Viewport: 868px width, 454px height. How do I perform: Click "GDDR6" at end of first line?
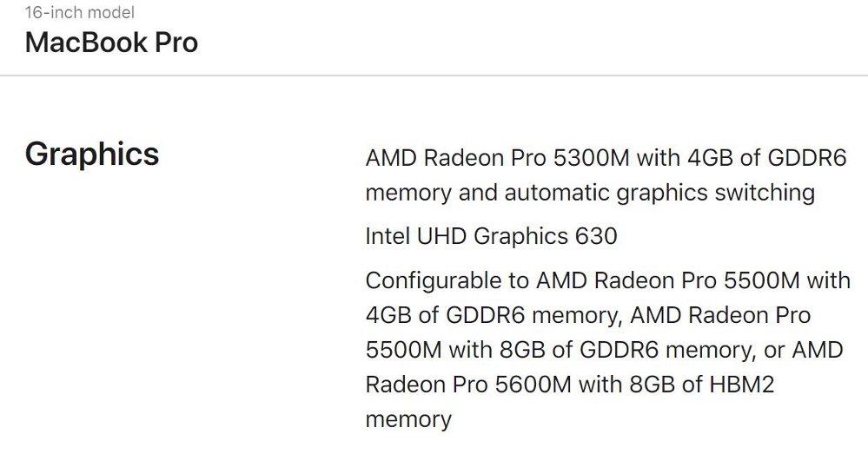807,158
